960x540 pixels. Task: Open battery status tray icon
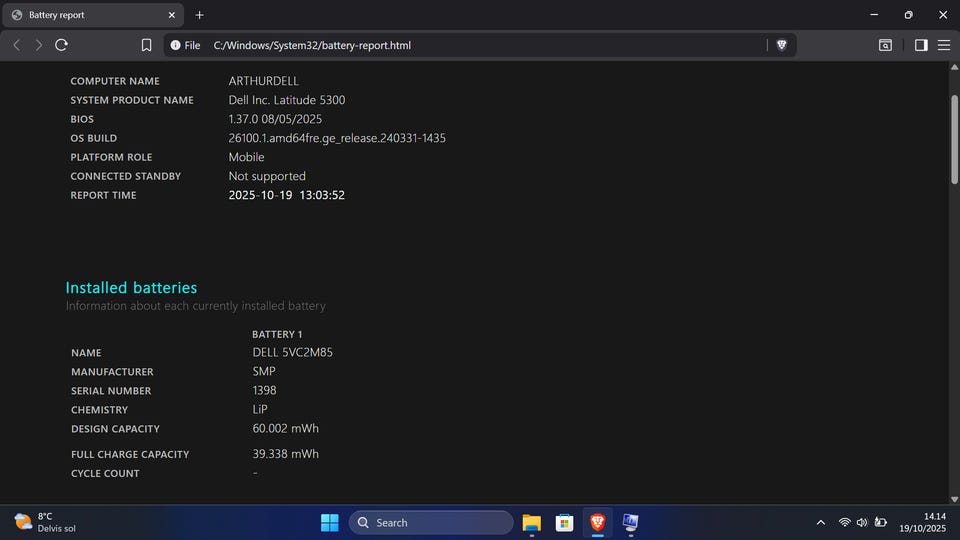point(880,522)
